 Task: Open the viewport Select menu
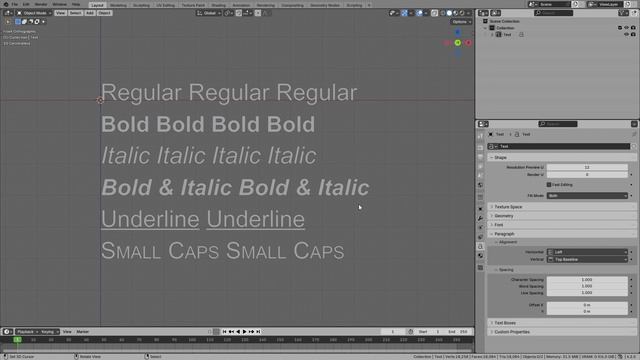(x=75, y=13)
